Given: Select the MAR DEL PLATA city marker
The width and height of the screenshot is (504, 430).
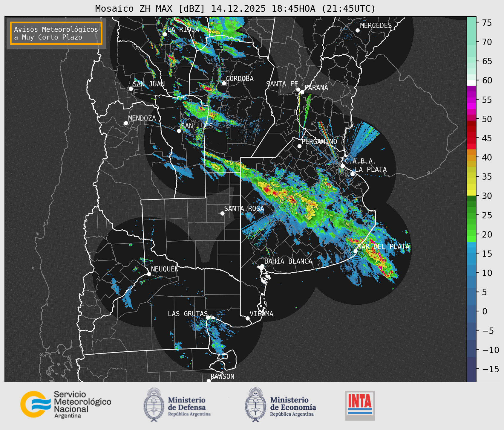Looking at the screenshot, I should pyautogui.click(x=356, y=251).
